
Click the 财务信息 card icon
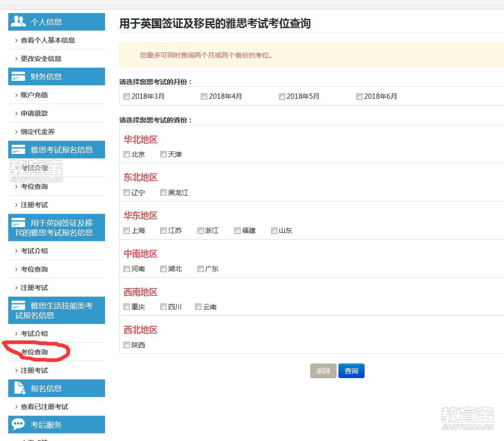[18, 76]
